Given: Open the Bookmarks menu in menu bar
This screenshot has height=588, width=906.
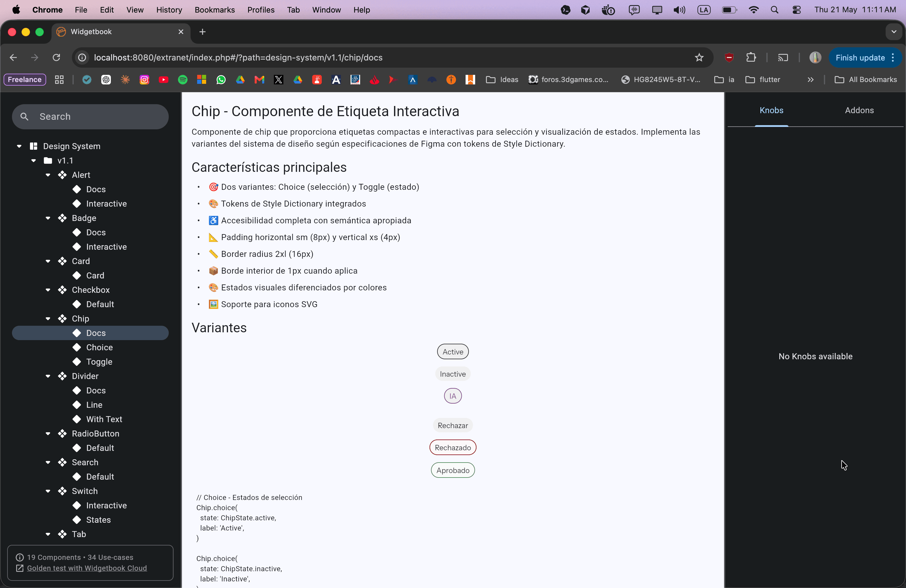Looking at the screenshot, I should pos(215,10).
